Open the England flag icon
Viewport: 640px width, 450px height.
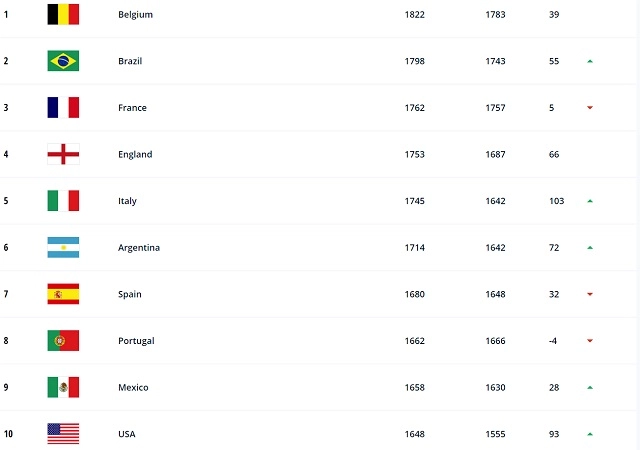point(63,154)
